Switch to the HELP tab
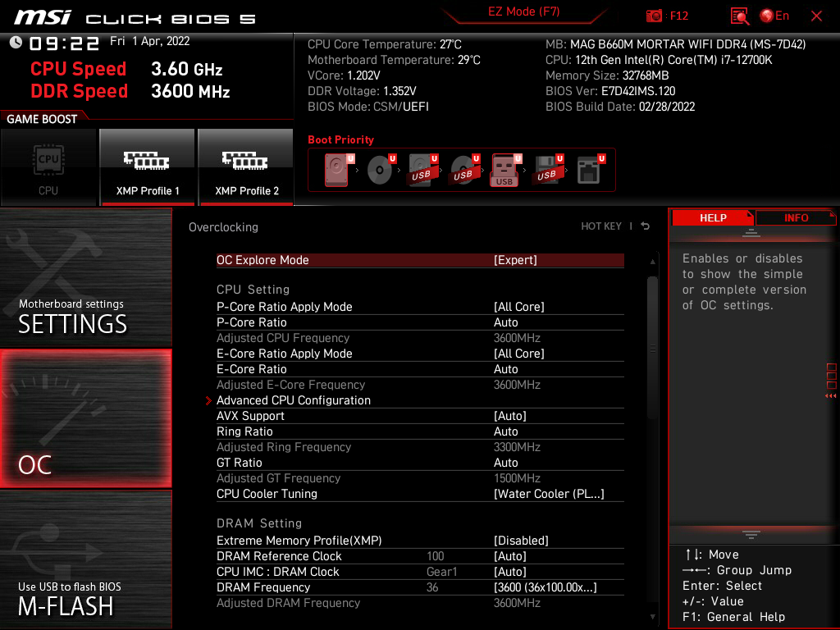 (713, 217)
